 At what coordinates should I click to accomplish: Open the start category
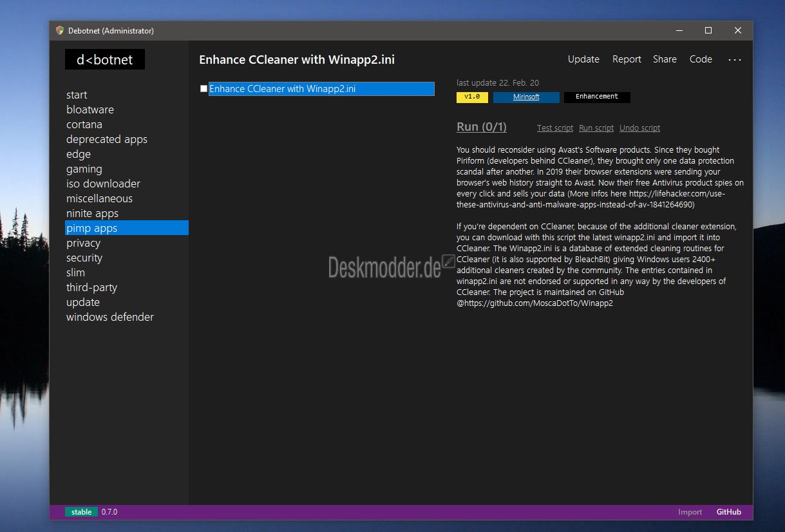pos(77,95)
